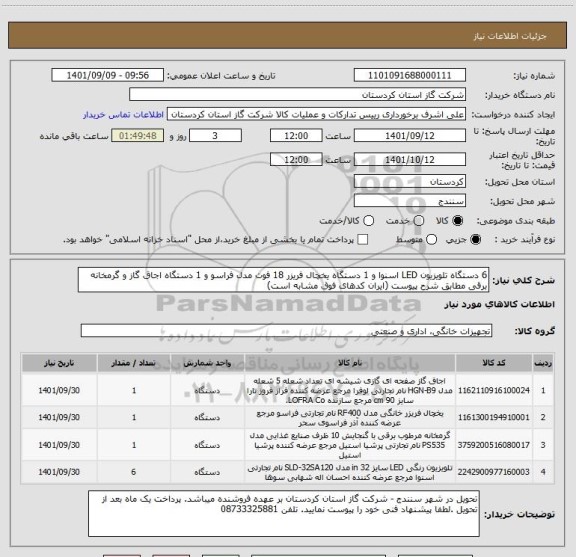The image size is (576, 557).
Task: Click the اطلاعات کالاهای مورد نیاز heading
Action: pos(500,305)
